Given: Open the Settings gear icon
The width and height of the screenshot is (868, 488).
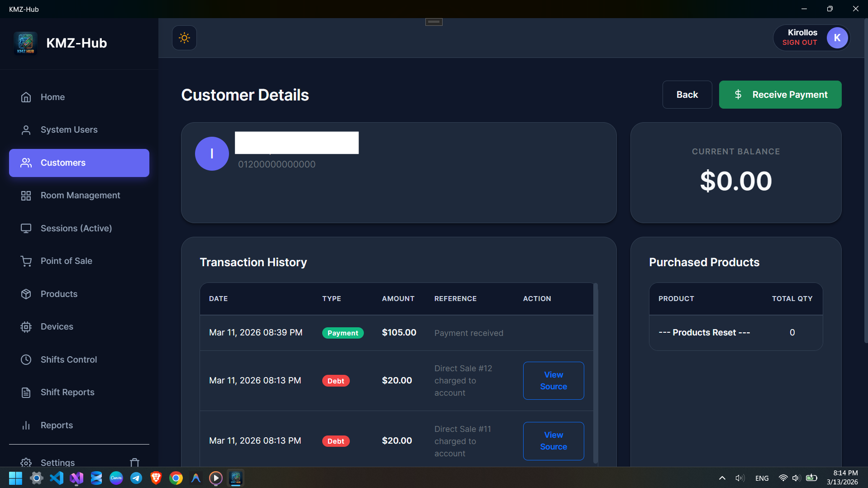Looking at the screenshot, I should pos(26,463).
